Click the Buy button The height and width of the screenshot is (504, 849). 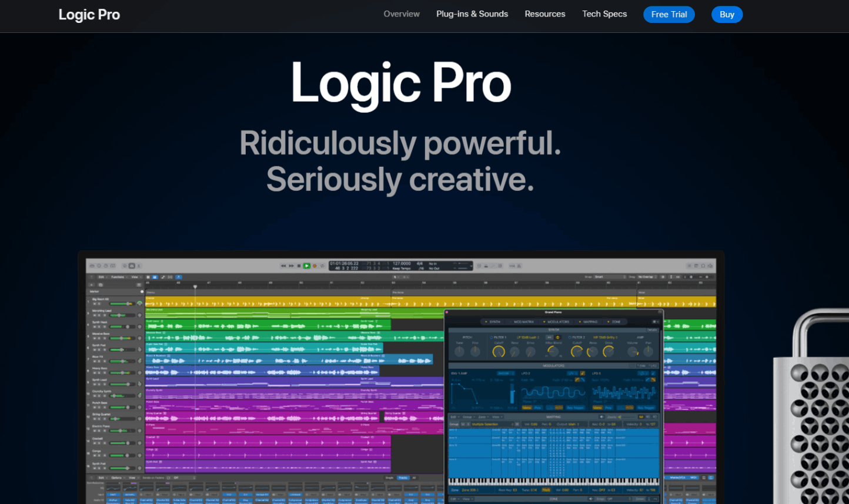click(727, 15)
